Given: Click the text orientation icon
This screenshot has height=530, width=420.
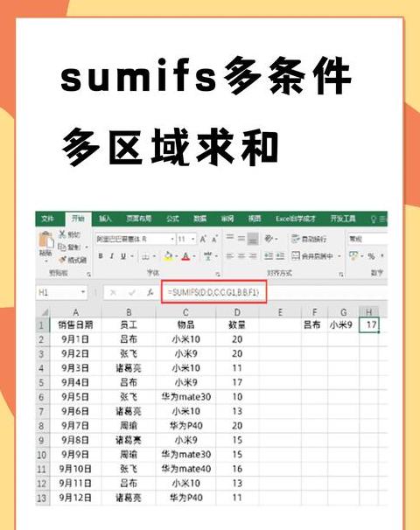Looking at the screenshot, I should coord(269,239).
